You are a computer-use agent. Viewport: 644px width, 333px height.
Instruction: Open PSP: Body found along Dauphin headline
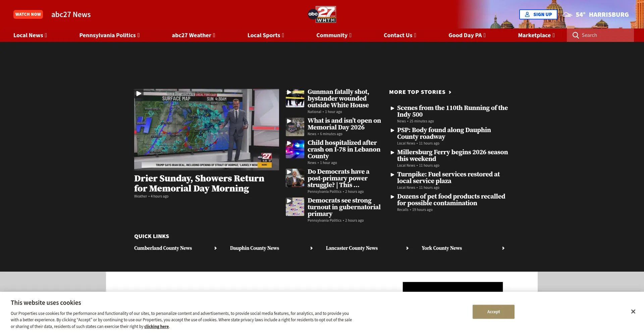(444, 133)
